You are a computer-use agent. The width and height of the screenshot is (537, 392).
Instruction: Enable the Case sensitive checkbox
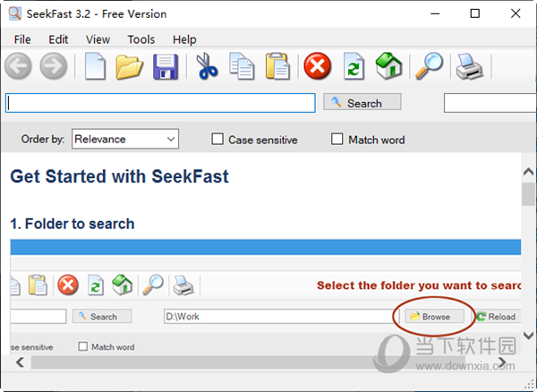[217, 140]
